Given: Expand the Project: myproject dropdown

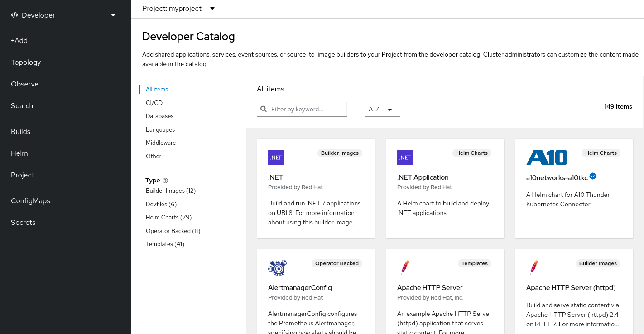Looking at the screenshot, I should [178, 9].
